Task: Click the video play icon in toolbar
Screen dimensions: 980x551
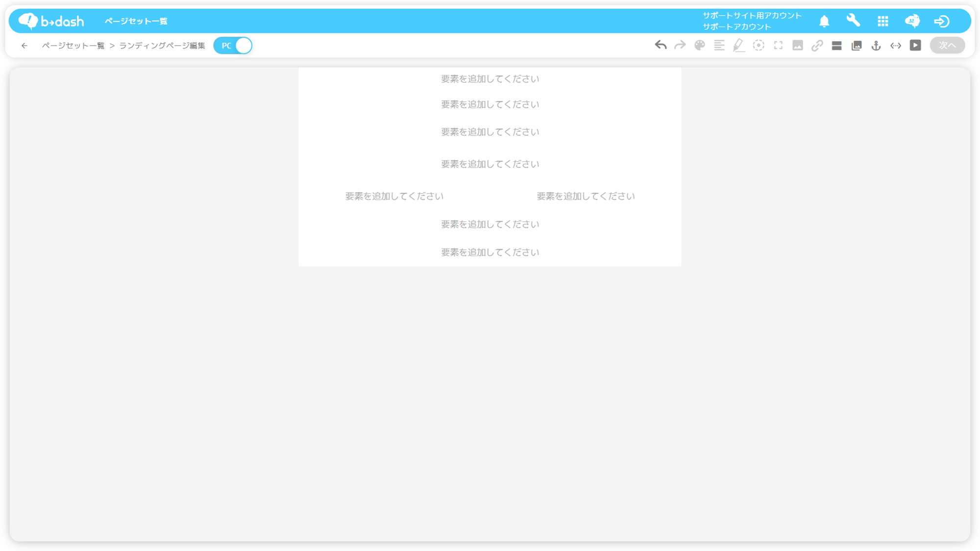Action: click(x=915, y=46)
